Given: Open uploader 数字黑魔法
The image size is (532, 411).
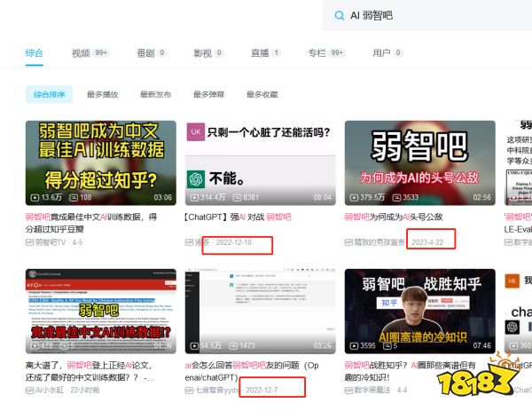Looking at the screenshot, I should coord(372,391).
